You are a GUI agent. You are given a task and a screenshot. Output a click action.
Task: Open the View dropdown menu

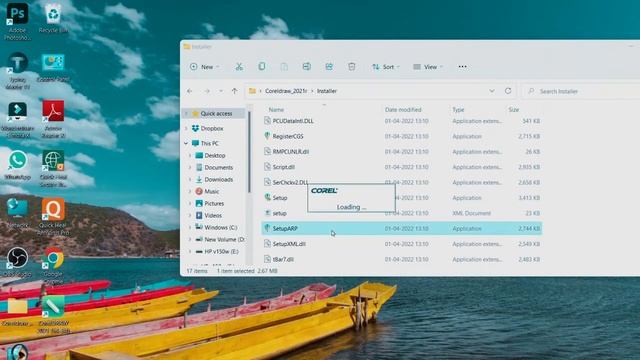(428, 67)
